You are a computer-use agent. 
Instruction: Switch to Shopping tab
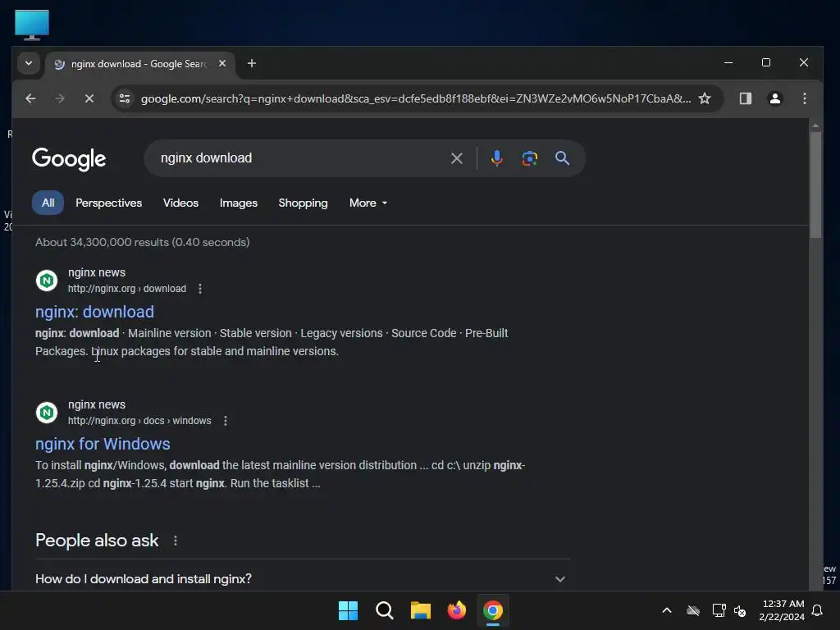pos(304,203)
